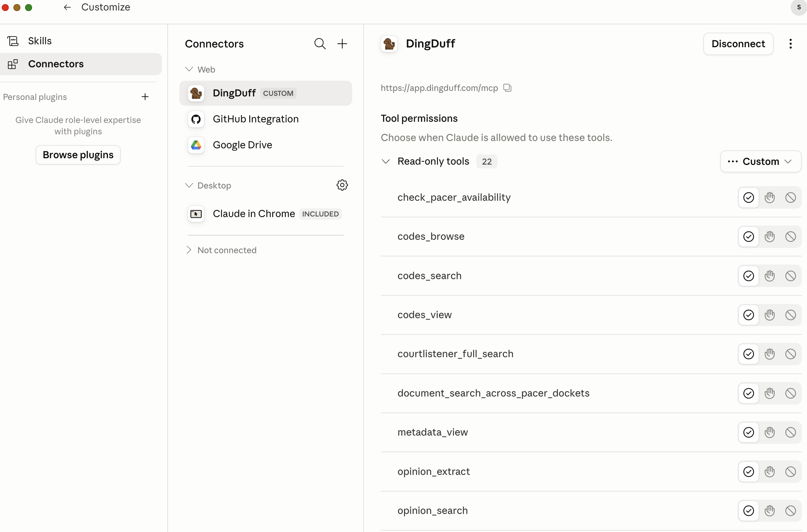This screenshot has width=807, height=532.
Task: Collapse the Desktop connectors group
Action: pos(189,186)
